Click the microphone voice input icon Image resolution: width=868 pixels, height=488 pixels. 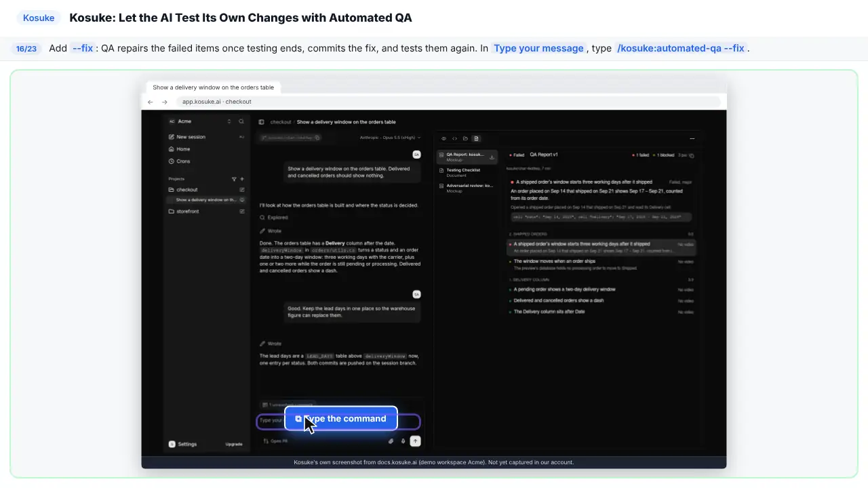point(403,441)
